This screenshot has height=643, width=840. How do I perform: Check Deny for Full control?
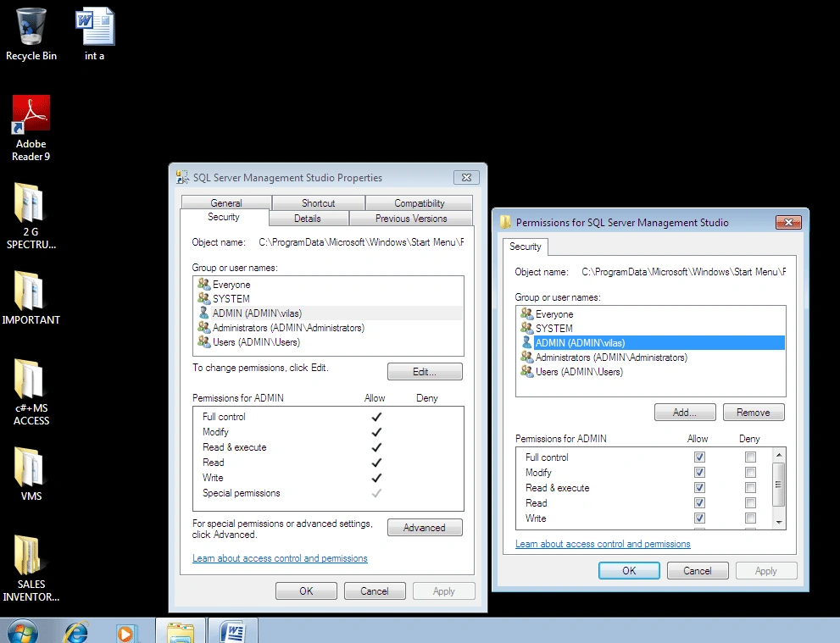[x=750, y=457]
